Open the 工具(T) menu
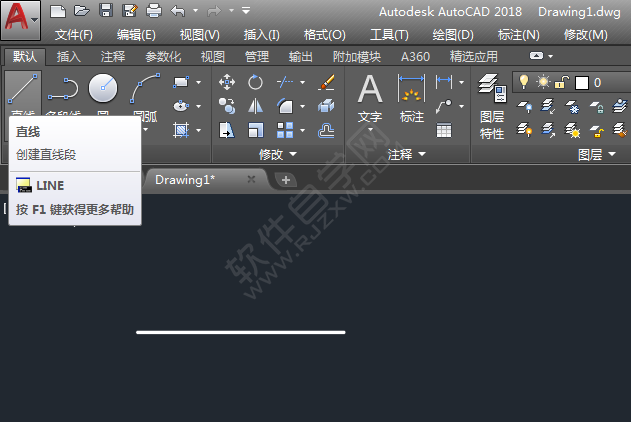631x422 pixels. 389,35
